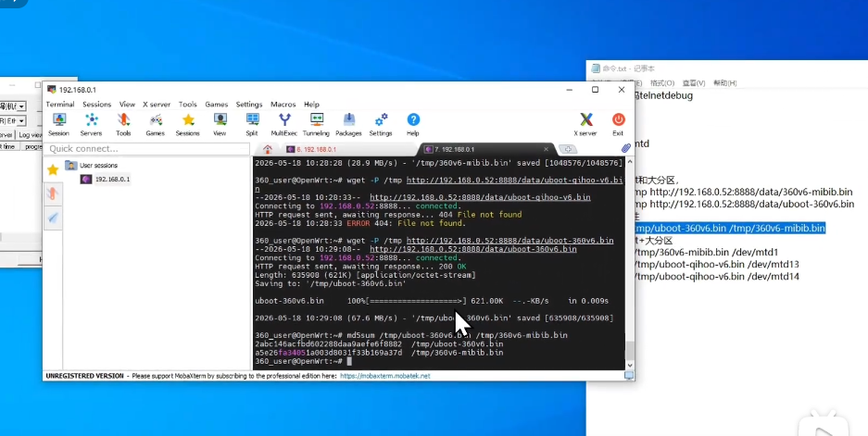
Task: Click the Sessions star toolbar icon
Action: coord(188,124)
